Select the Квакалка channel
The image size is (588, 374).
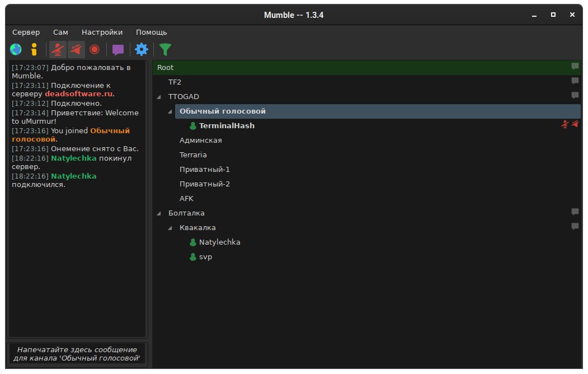coord(197,228)
